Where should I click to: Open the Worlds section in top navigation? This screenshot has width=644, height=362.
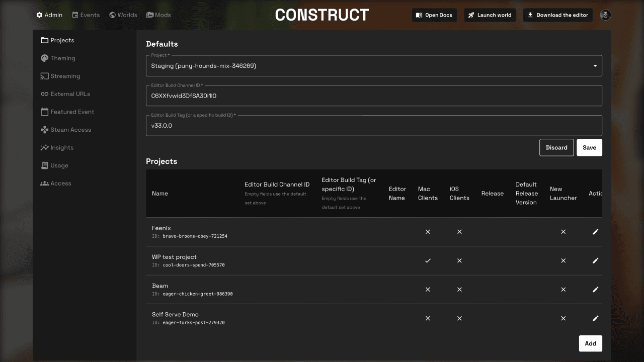[123, 15]
